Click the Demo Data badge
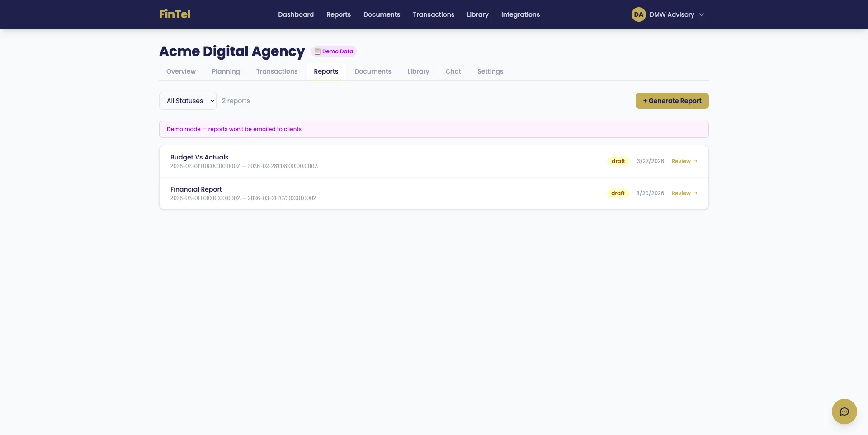This screenshot has height=435, width=868. [334, 51]
